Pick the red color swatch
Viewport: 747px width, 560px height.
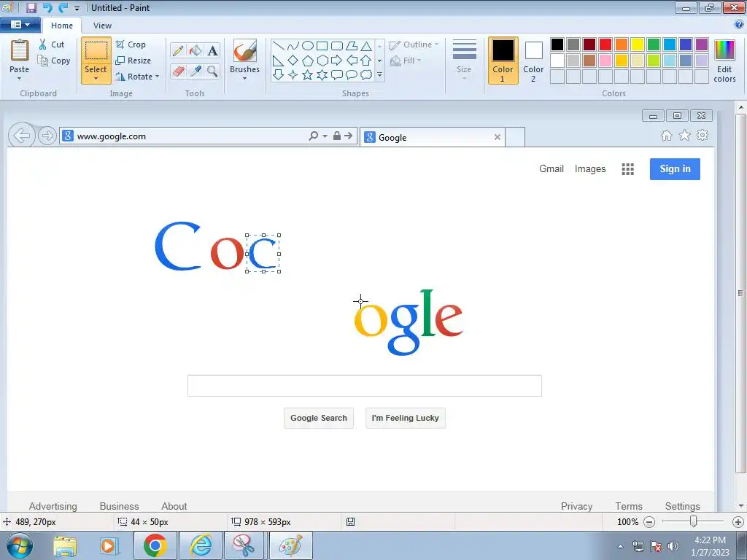pyautogui.click(x=605, y=44)
